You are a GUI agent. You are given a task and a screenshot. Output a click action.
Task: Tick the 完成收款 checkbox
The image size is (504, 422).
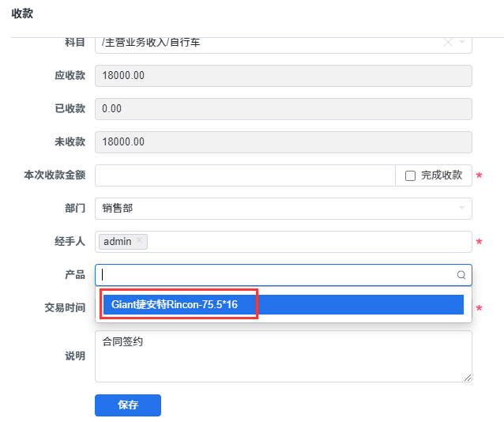(410, 175)
